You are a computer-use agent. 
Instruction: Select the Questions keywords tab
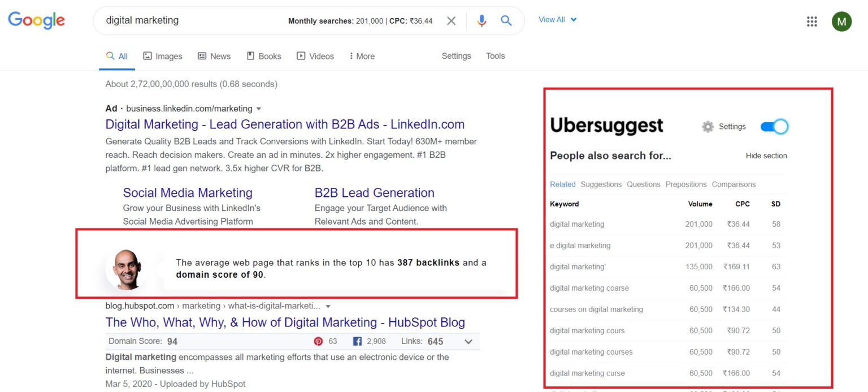pyautogui.click(x=644, y=184)
